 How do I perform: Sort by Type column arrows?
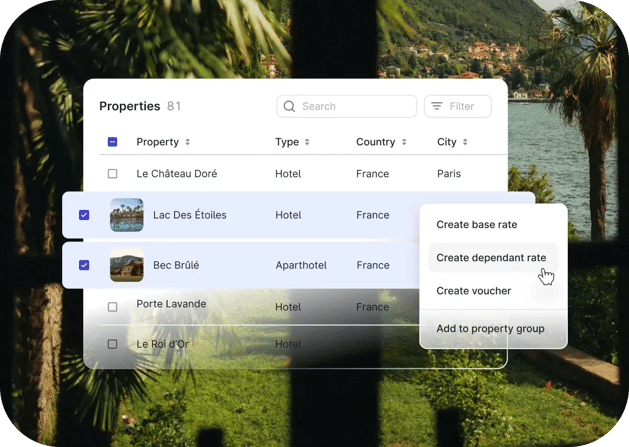[x=307, y=143]
